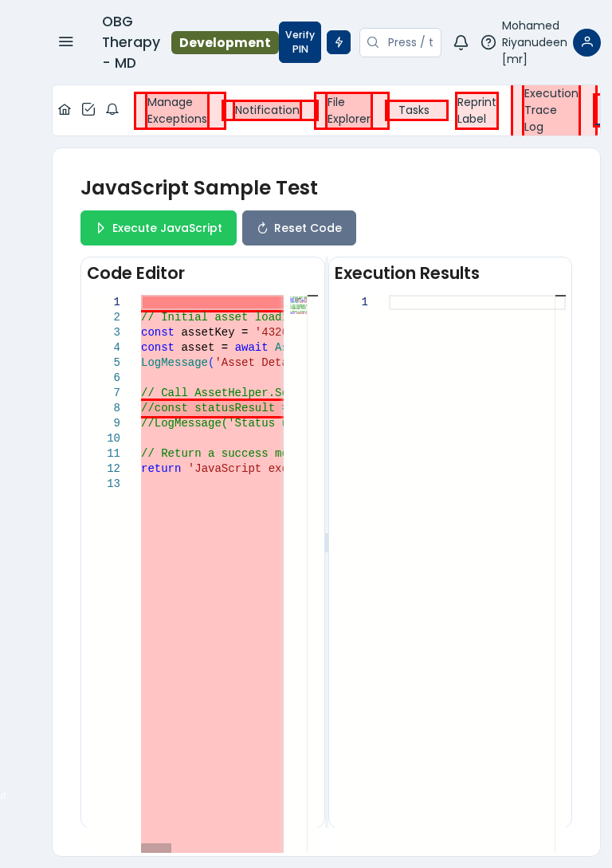Image resolution: width=612 pixels, height=868 pixels.
Task: Open the File Explorer tab
Action: pos(349,111)
